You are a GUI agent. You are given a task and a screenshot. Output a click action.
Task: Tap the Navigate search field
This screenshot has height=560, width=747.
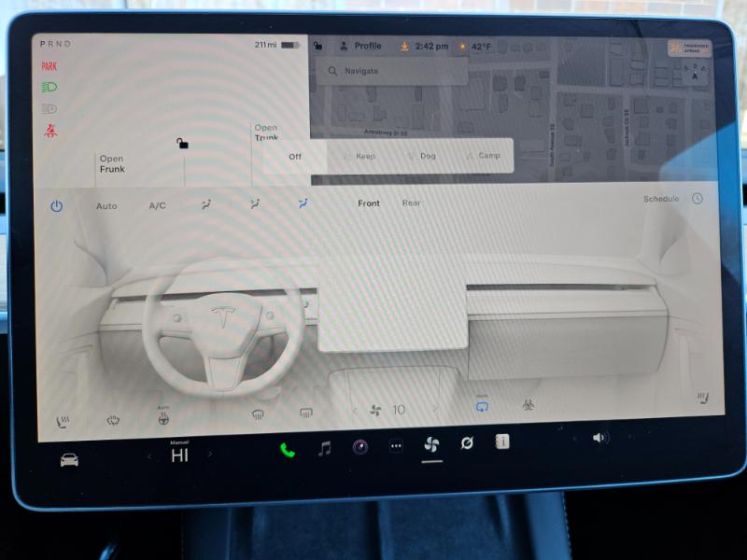tap(392, 71)
